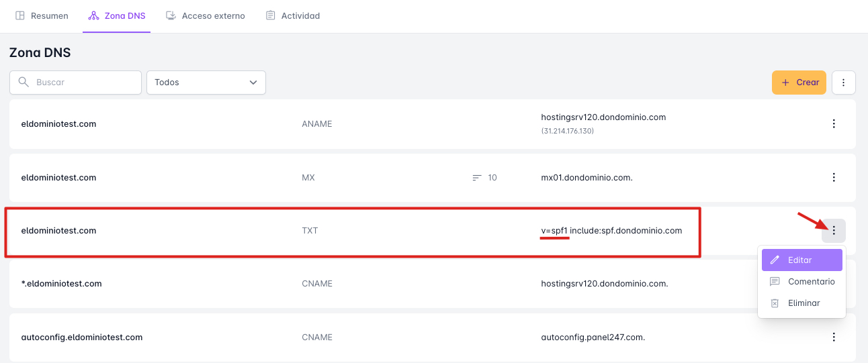The height and width of the screenshot is (363, 868).
Task: Go to the Actividad tab
Action: (293, 15)
